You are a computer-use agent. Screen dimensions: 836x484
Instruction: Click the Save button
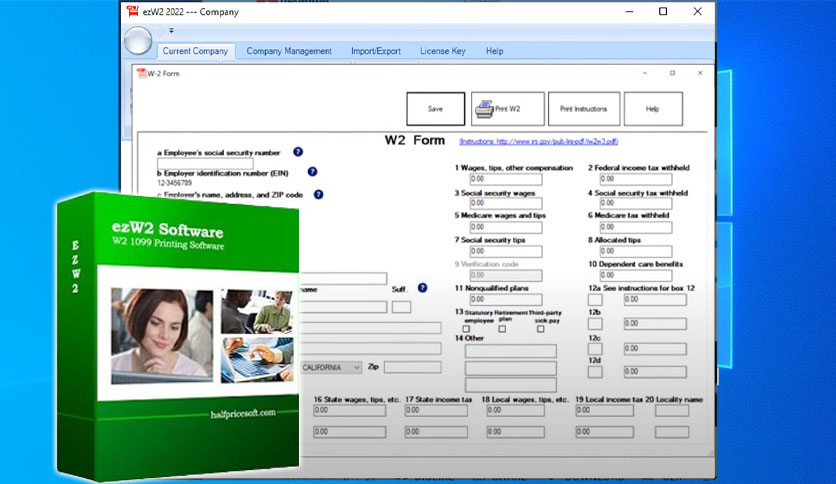pos(436,109)
